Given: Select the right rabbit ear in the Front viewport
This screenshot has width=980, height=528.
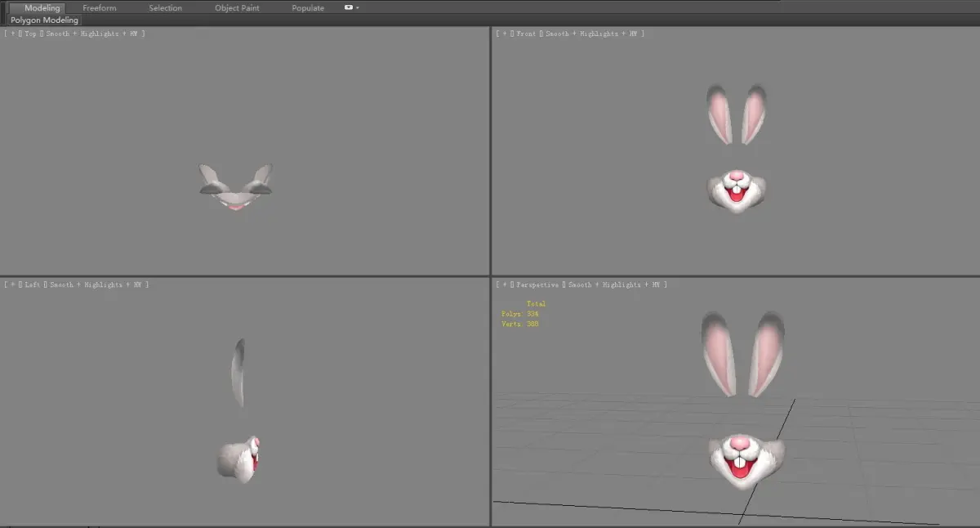Looking at the screenshot, I should [x=754, y=114].
